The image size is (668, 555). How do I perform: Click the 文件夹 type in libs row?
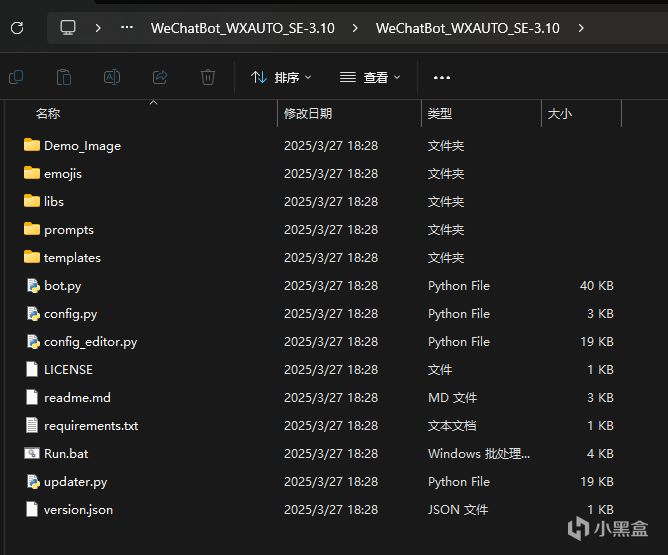click(446, 201)
